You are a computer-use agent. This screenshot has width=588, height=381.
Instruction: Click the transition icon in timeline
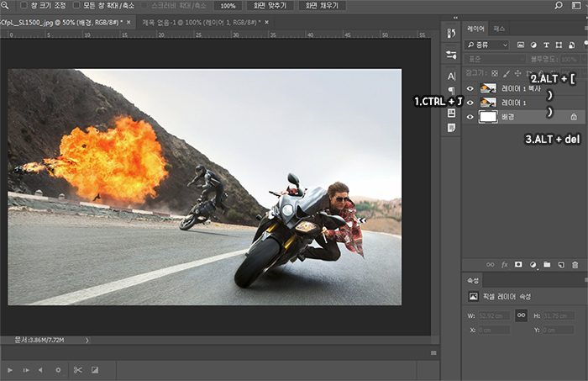[x=94, y=370]
